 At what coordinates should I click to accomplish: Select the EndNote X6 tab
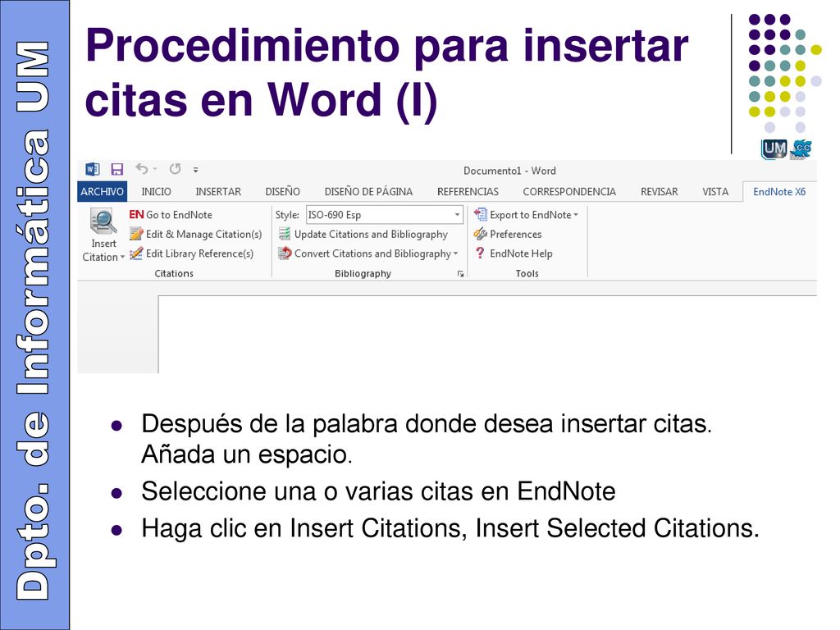(779, 191)
